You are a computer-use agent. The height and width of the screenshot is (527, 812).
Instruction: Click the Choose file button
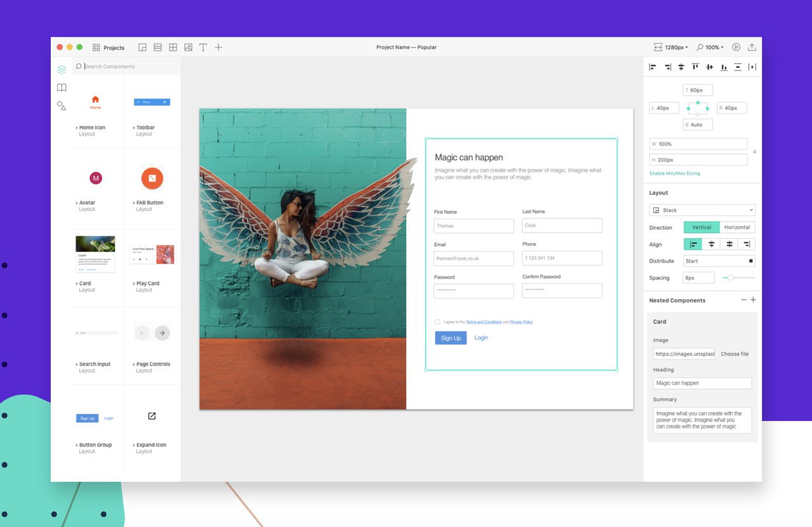[x=735, y=354]
